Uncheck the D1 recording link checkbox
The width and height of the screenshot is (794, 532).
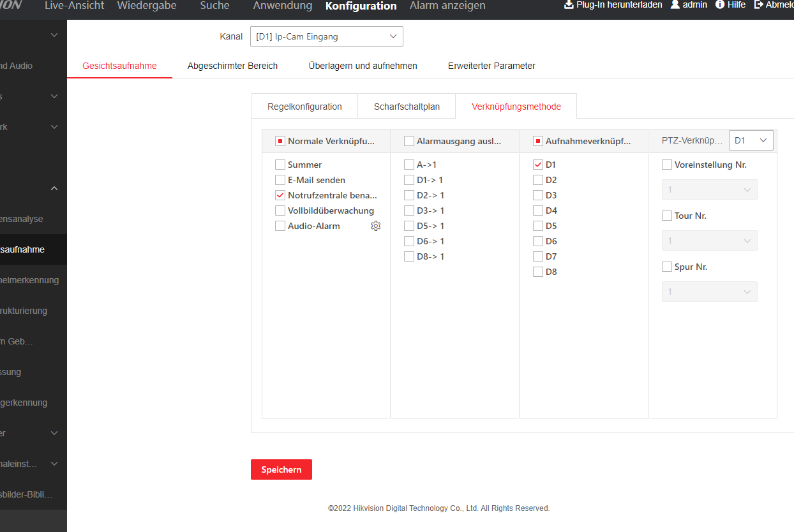click(x=538, y=165)
